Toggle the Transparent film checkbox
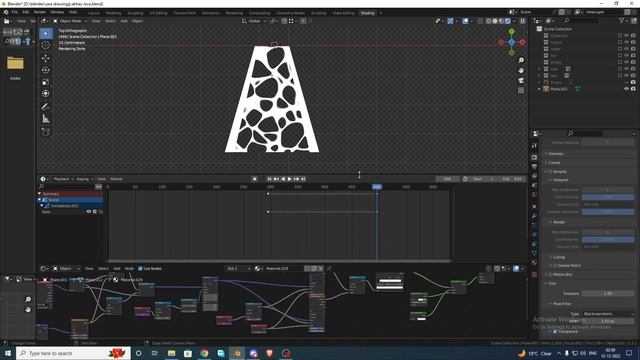 (555, 331)
